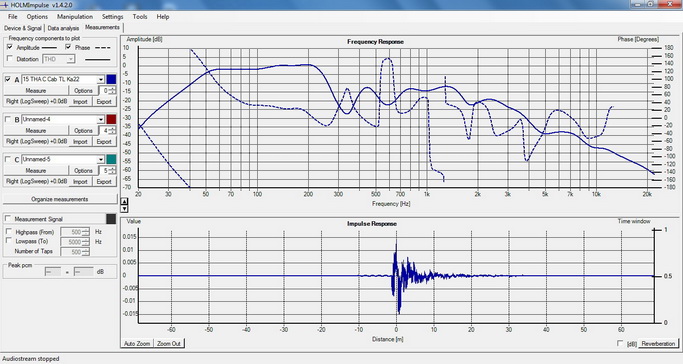Open the Settings menu
This screenshot has height=364, width=683.
[112, 17]
